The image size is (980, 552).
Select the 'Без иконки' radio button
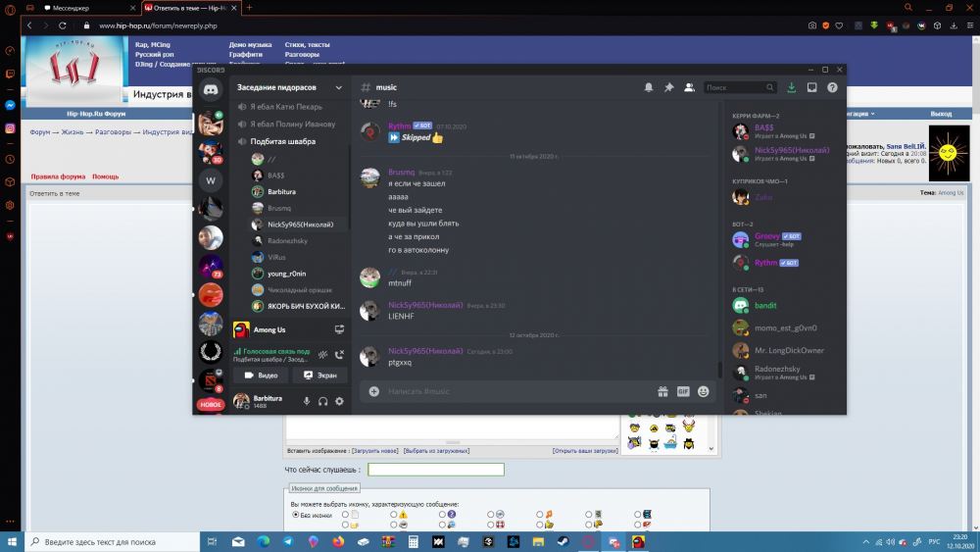coord(296,515)
